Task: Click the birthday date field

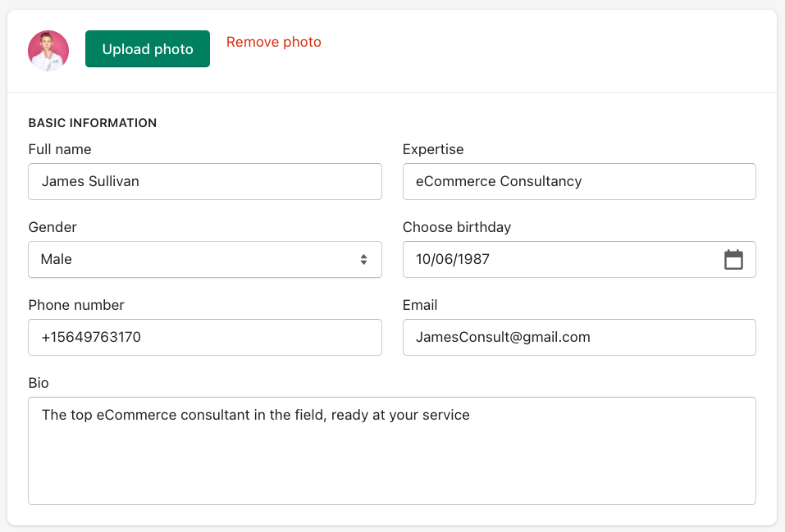Action: click(x=579, y=259)
